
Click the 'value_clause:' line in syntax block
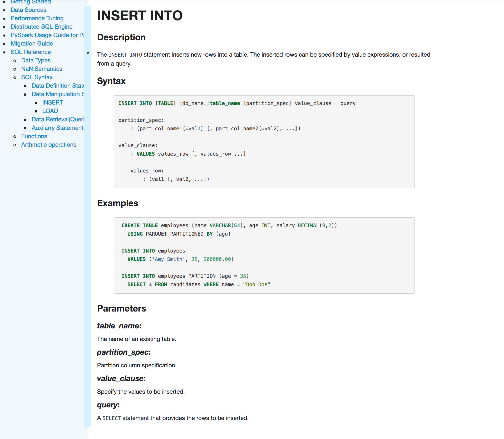(x=138, y=145)
